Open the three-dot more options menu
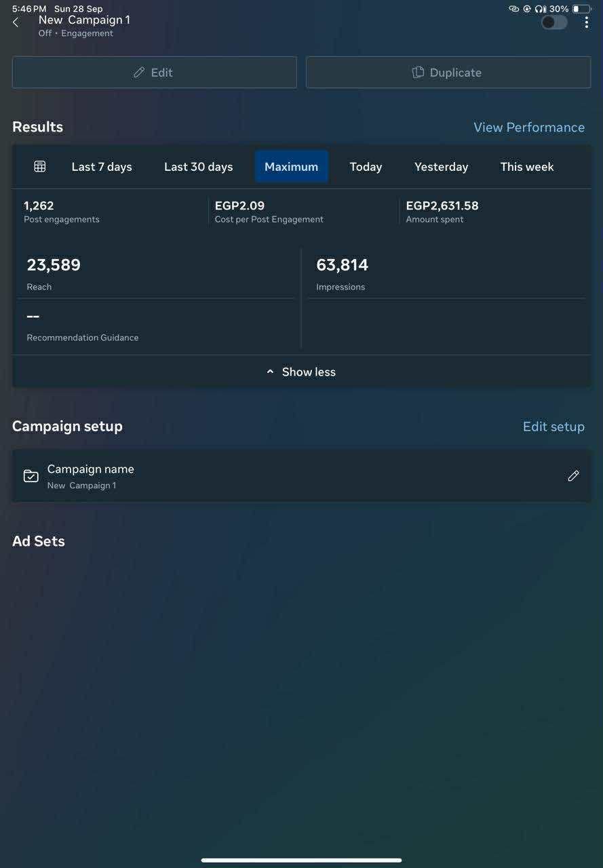 (x=586, y=22)
